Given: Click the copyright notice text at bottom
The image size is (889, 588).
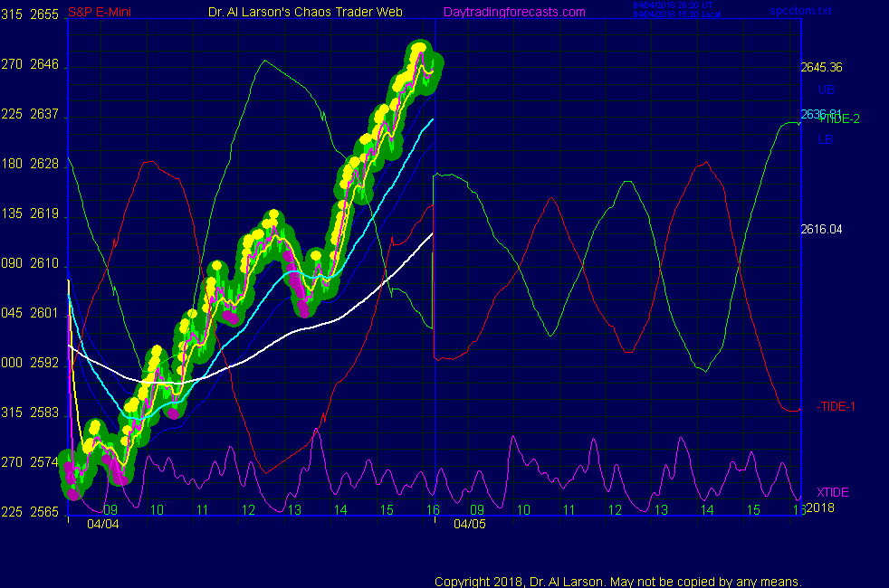Looking at the screenshot, I should [618, 582].
